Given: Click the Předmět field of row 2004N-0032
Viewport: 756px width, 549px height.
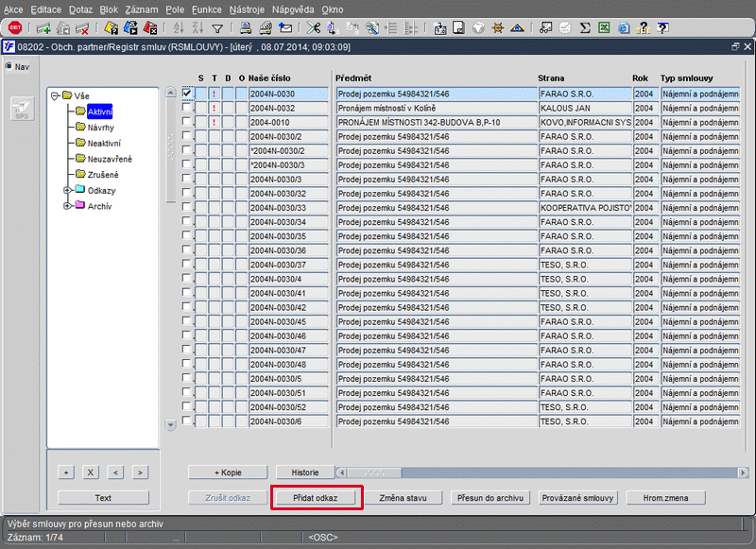Looking at the screenshot, I should [x=437, y=108].
